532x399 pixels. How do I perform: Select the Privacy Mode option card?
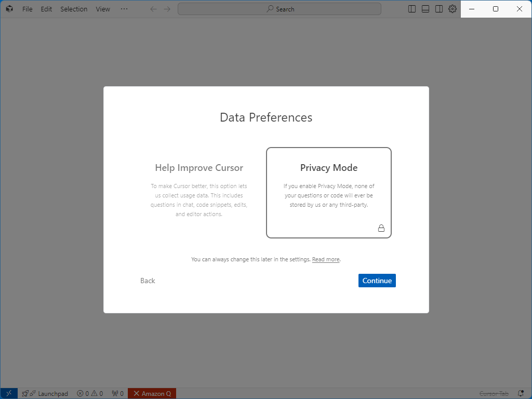coord(328,193)
